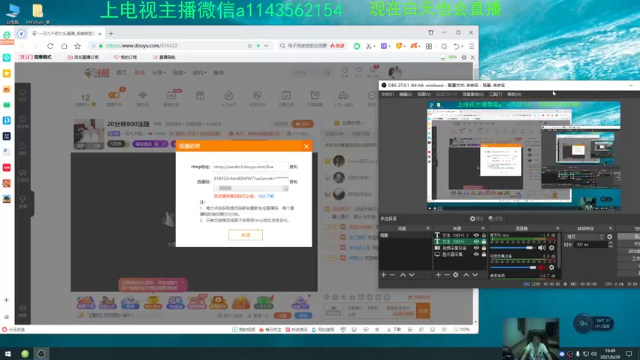Hide video capture device source eye icon
Screen dimensions: 640x360
click(x=476, y=248)
